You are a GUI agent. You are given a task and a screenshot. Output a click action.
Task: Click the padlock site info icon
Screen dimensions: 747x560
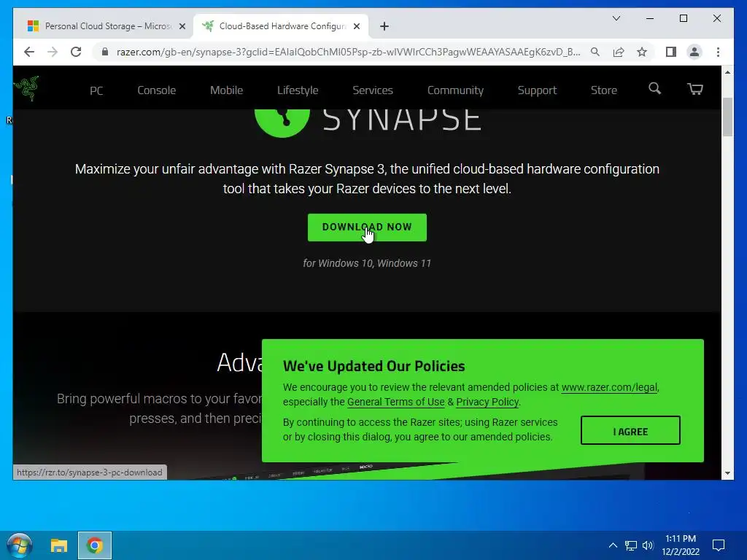(105, 52)
